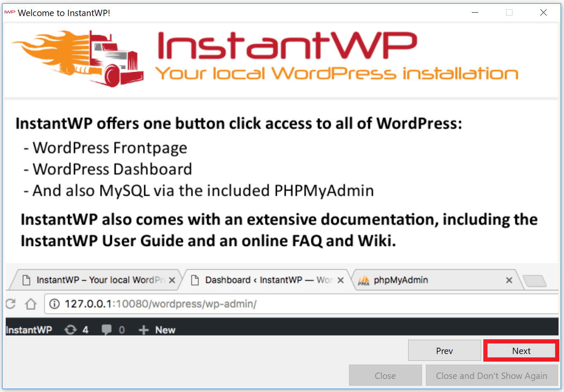Click the page reload icon beside the address bar

coord(11,303)
